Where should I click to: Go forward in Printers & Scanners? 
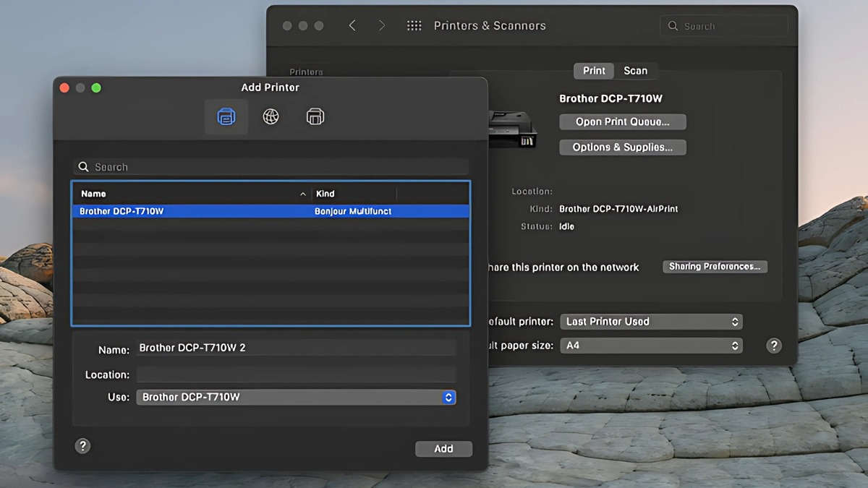tap(382, 25)
